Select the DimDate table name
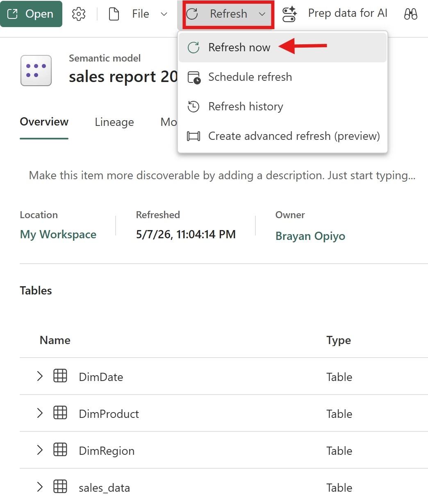Screen dimensions: 428x504 [101, 377]
